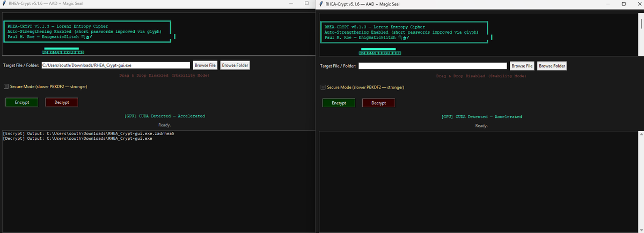Enable Secure Mode checkbox in right window
This screenshot has width=644, height=233.
[323, 87]
